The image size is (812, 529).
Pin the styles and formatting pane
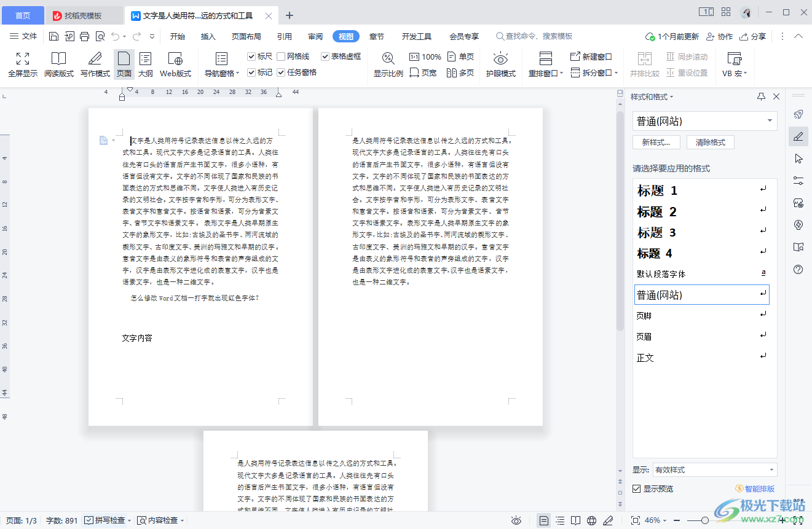[x=761, y=96]
